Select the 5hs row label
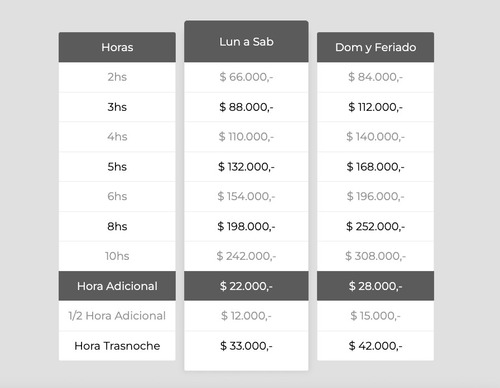 (x=117, y=167)
